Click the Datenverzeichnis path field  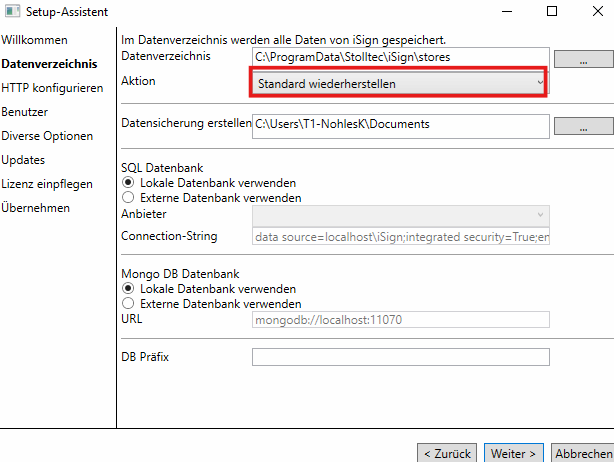tap(401, 57)
